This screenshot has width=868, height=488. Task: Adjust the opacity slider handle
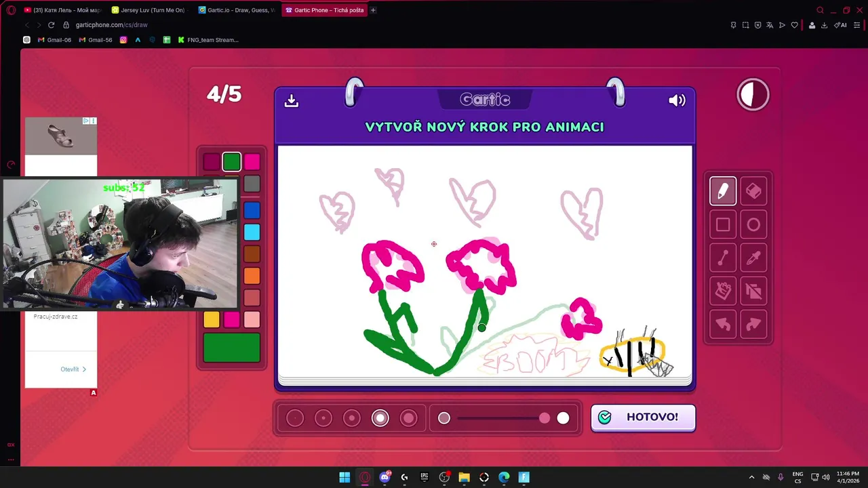(545, 418)
